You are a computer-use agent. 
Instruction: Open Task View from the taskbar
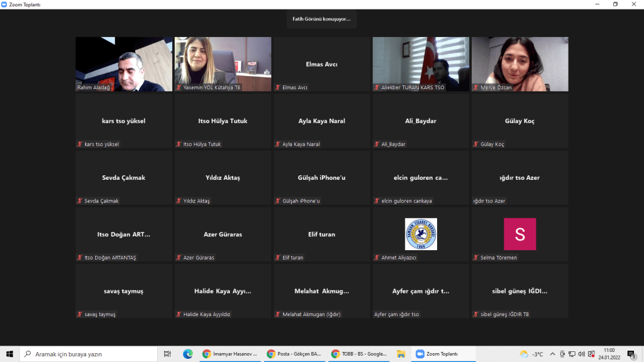pyautogui.click(x=167, y=354)
